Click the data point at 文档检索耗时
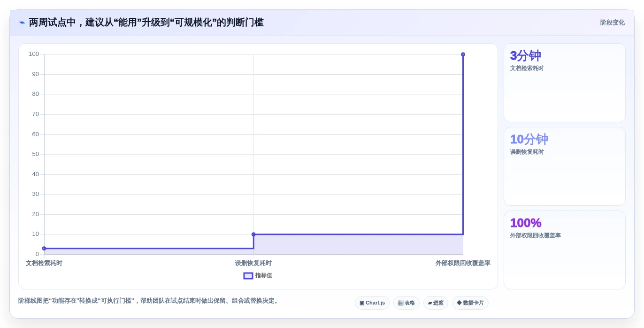The height and width of the screenshot is (328, 644). pyautogui.click(x=44, y=249)
